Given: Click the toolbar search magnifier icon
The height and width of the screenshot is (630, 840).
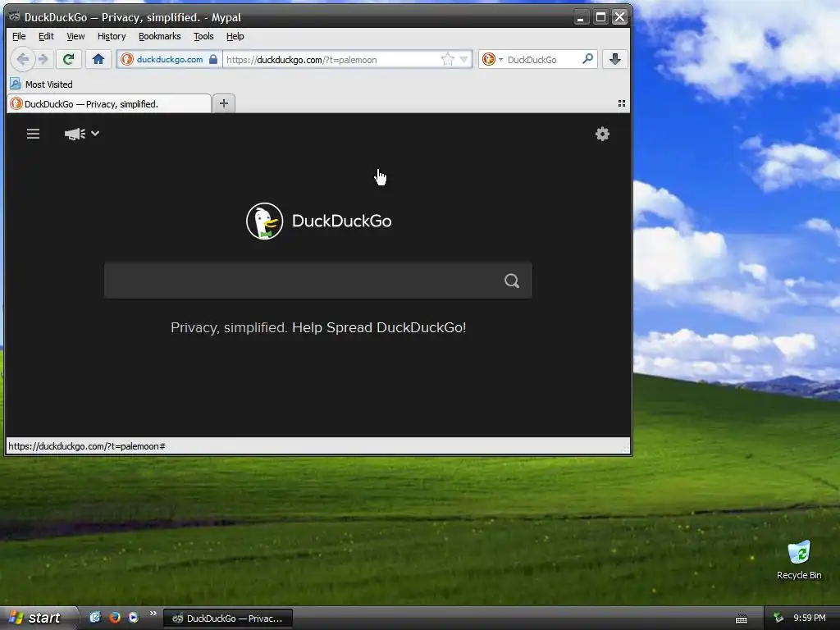Looking at the screenshot, I should 587,59.
